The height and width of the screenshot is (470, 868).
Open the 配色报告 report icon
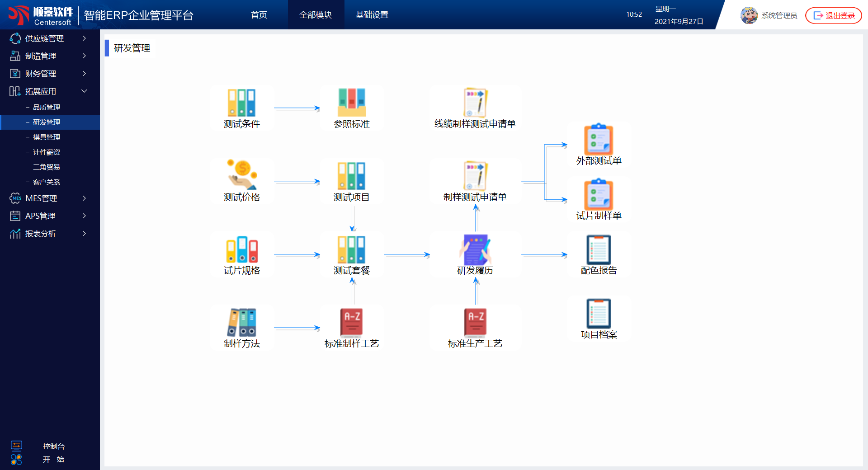coord(598,249)
